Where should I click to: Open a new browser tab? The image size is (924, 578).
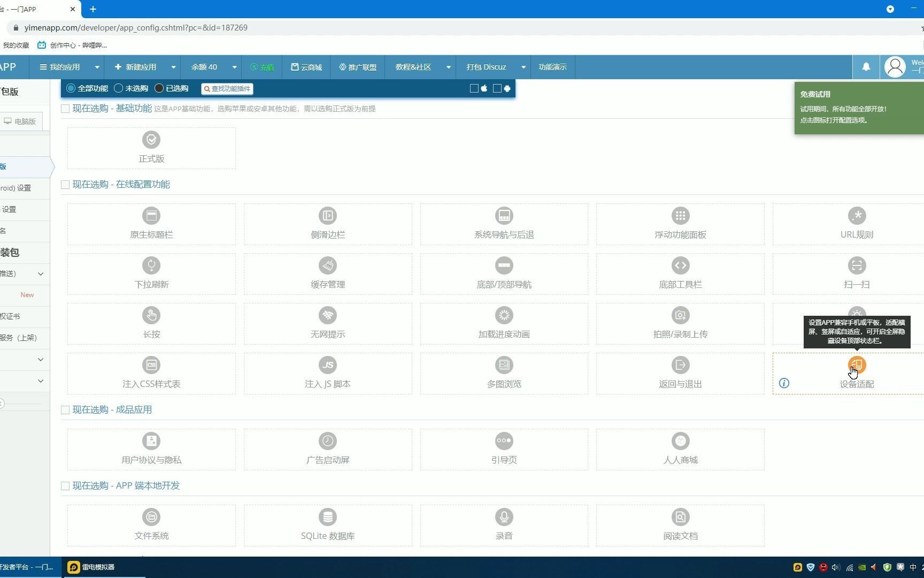pos(93,9)
